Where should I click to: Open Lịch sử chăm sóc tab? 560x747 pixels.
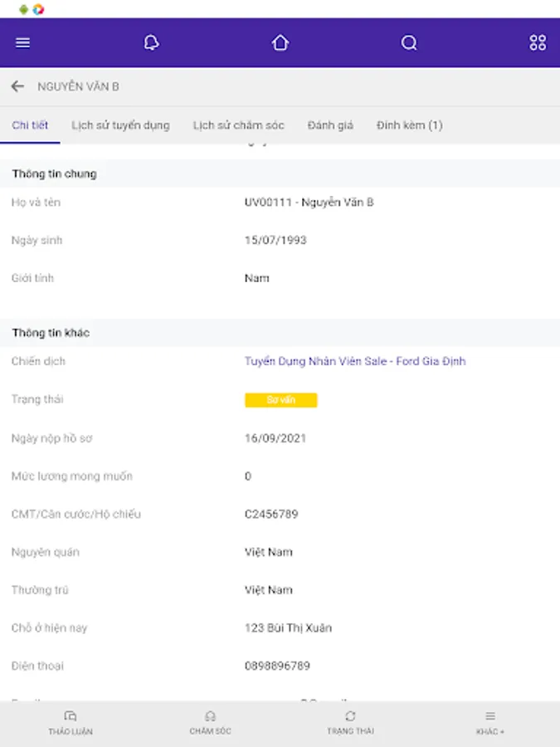(239, 125)
